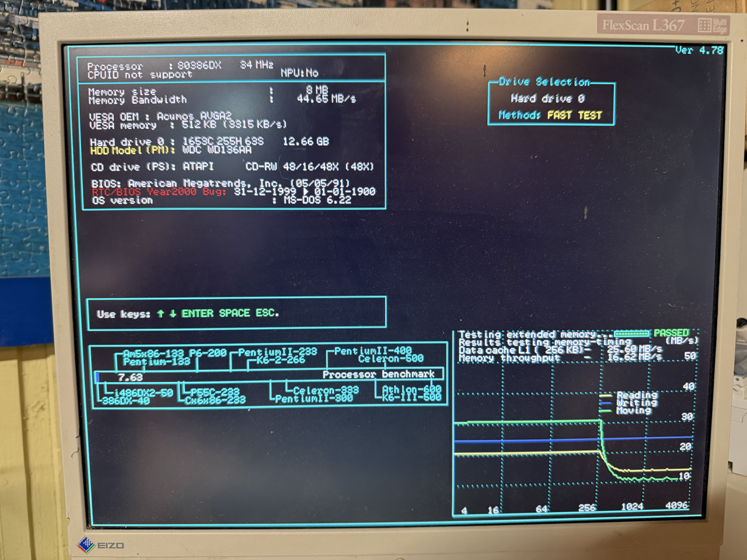The height and width of the screenshot is (560, 747).
Task: Click the FlexScan L367 monitor model label
Action: [x=643, y=25]
